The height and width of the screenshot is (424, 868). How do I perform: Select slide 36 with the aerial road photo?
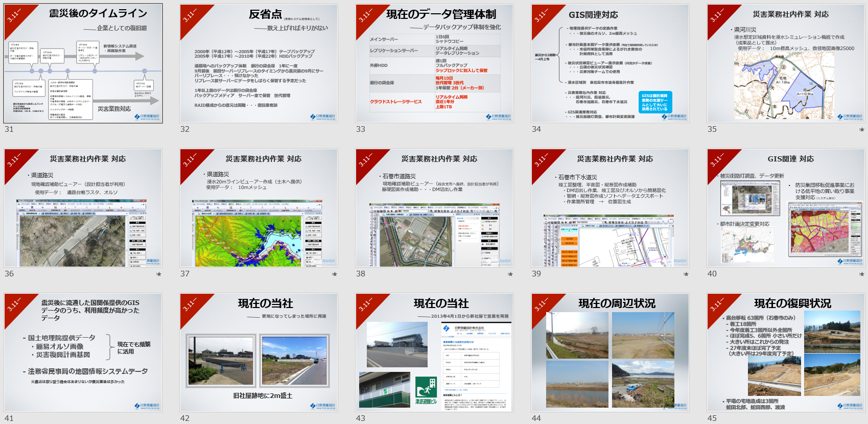pyautogui.click(x=83, y=208)
